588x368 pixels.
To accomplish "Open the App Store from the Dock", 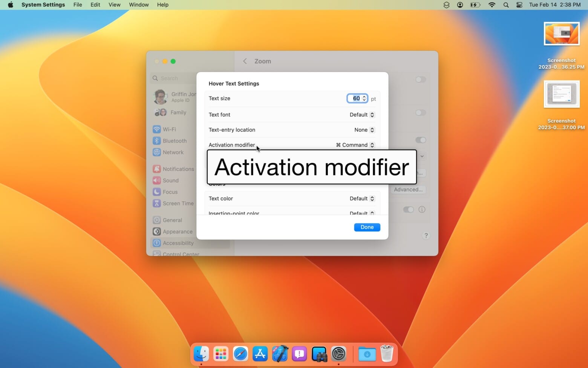I will pyautogui.click(x=260, y=354).
